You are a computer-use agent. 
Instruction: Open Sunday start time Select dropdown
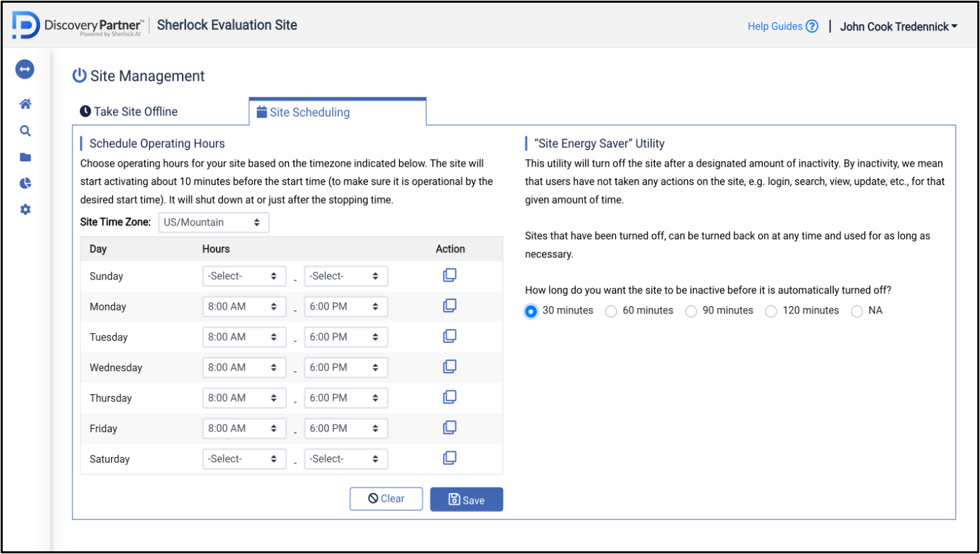pyautogui.click(x=244, y=276)
